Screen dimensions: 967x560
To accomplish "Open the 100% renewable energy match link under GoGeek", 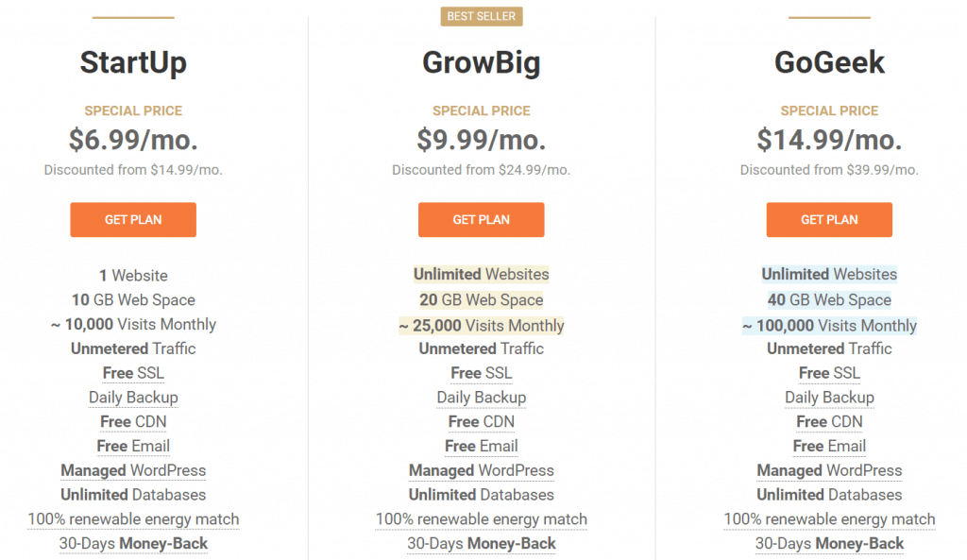I will (828, 519).
